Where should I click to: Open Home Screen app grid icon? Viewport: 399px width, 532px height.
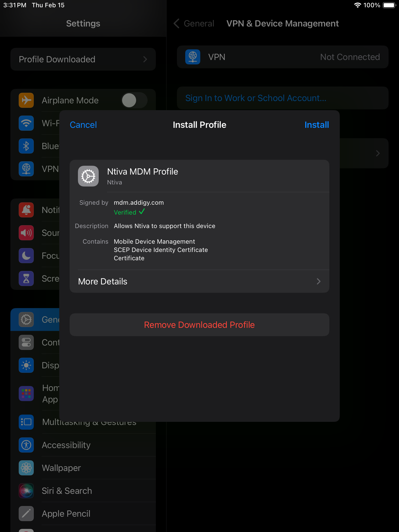pos(26,394)
